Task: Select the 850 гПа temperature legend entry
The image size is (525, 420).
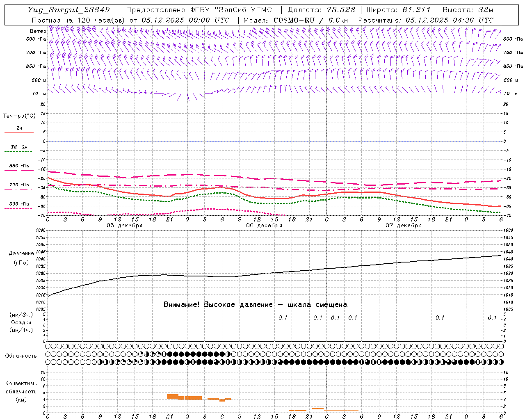Action: (x=19, y=166)
